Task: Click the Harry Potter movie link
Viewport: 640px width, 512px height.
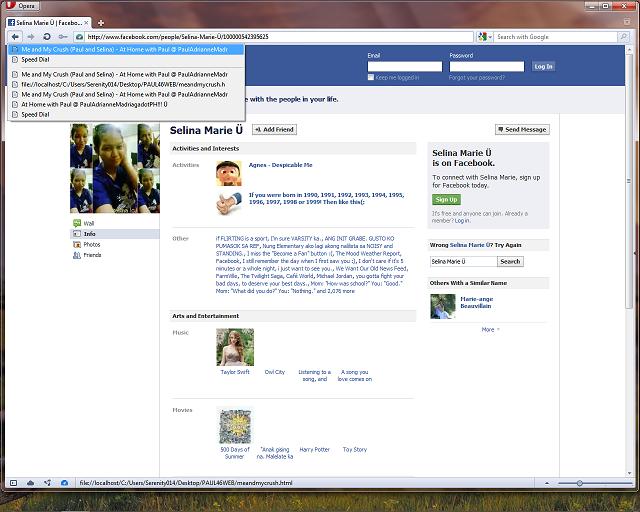Action: [314, 450]
